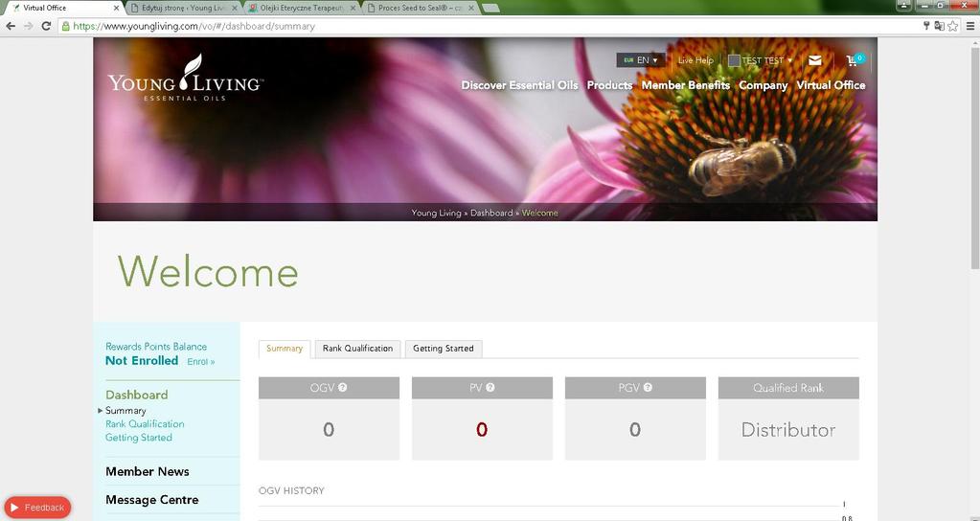This screenshot has height=521, width=980.
Task: Open the shopping cart icon
Action: tap(854, 60)
